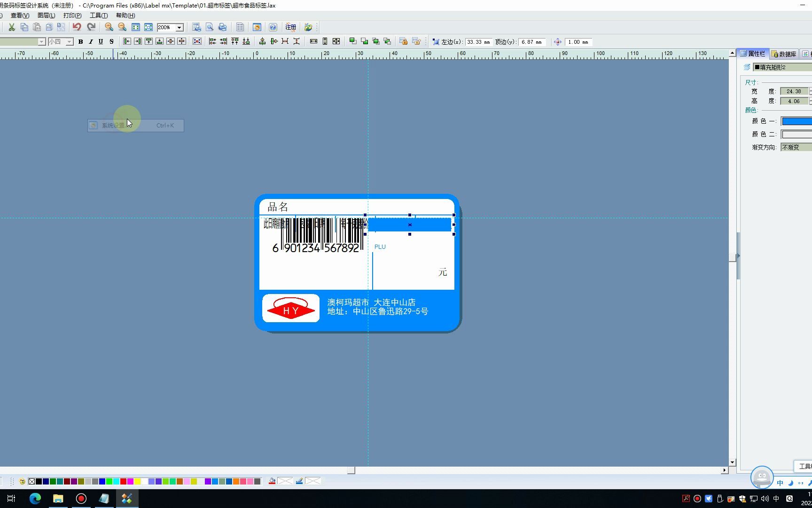The height and width of the screenshot is (508, 812).
Task: Click the 1.00 mm nudge step field
Action: [578, 42]
